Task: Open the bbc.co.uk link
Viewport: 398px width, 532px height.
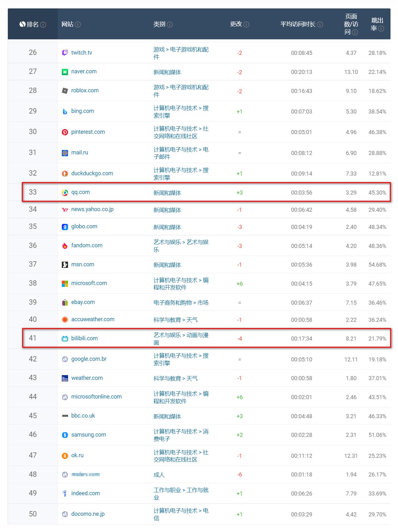Action: point(83,416)
